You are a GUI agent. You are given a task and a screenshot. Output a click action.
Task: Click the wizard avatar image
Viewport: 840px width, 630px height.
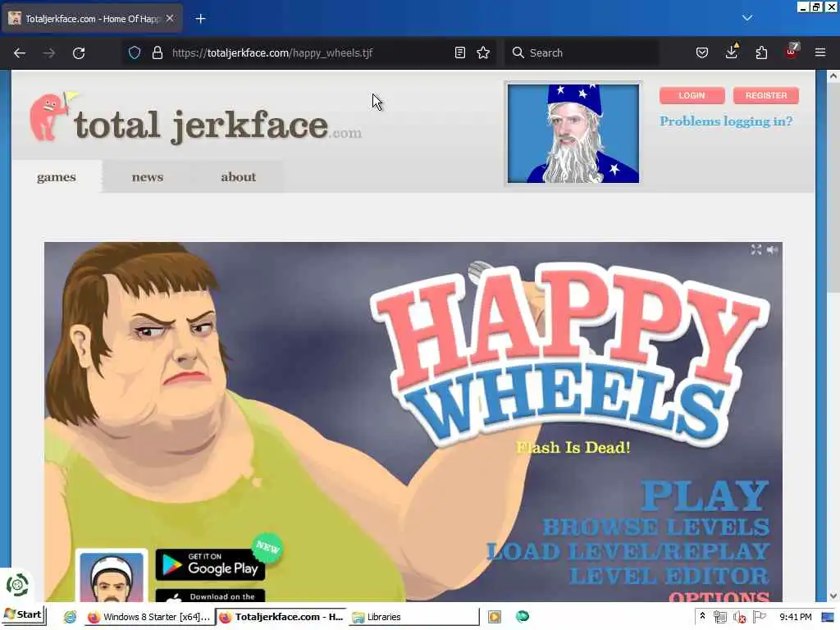[573, 134]
